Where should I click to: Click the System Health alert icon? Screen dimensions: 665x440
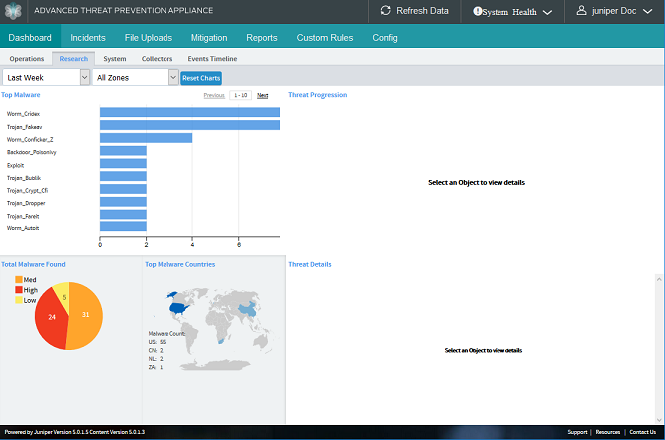coord(476,12)
